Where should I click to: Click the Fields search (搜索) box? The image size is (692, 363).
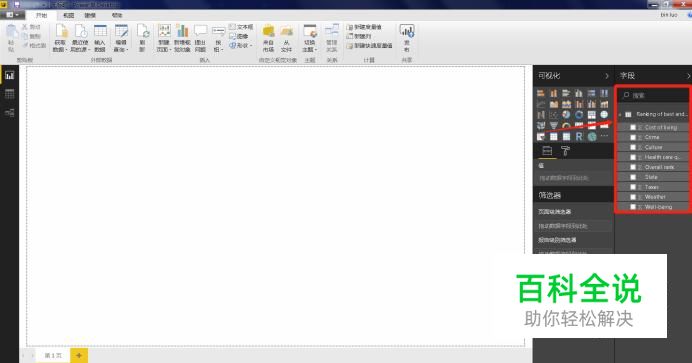pos(654,95)
